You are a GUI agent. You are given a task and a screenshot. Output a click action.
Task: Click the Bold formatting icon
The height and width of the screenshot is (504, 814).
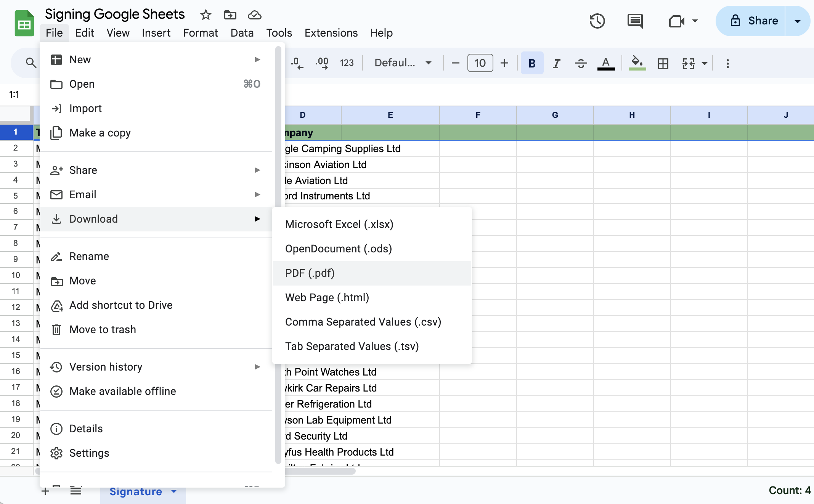pyautogui.click(x=531, y=63)
